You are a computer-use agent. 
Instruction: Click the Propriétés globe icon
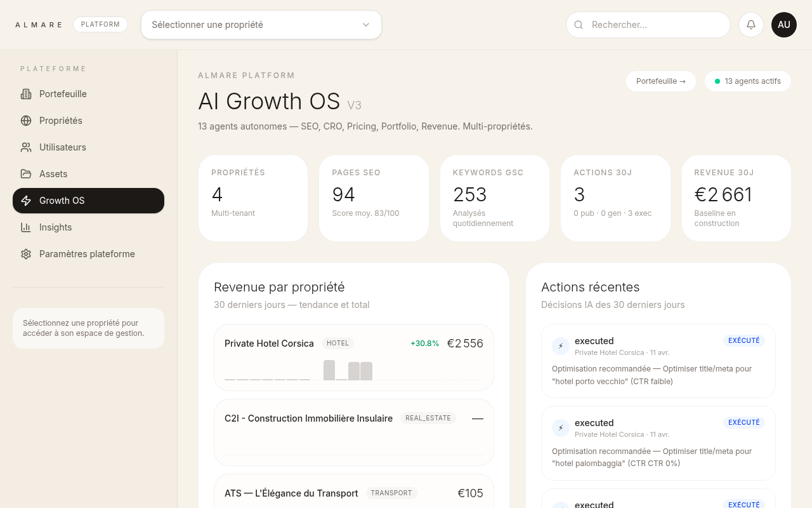click(x=26, y=121)
